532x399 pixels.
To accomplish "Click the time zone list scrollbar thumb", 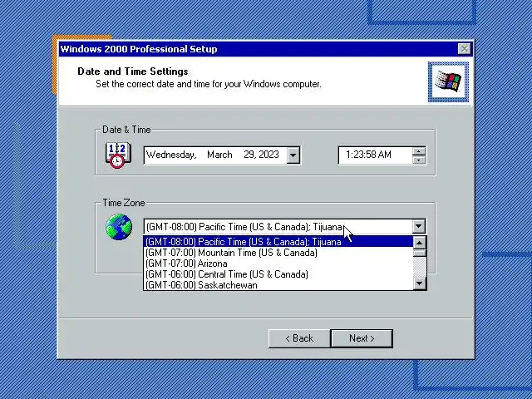I will 419,253.
